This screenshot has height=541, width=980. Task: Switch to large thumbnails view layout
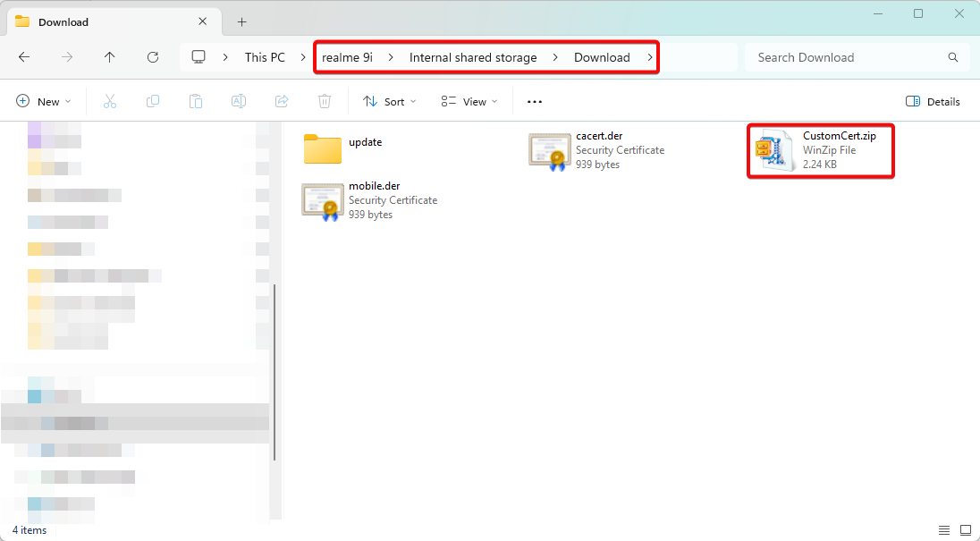[x=966, y=530]
